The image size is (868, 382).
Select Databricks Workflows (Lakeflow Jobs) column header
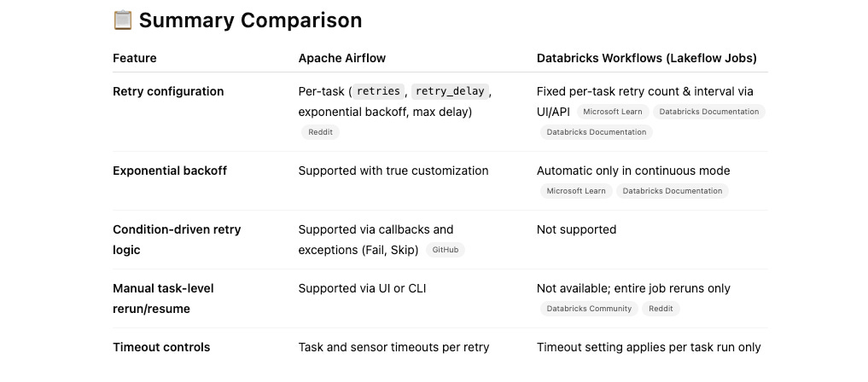click(647, 58)
